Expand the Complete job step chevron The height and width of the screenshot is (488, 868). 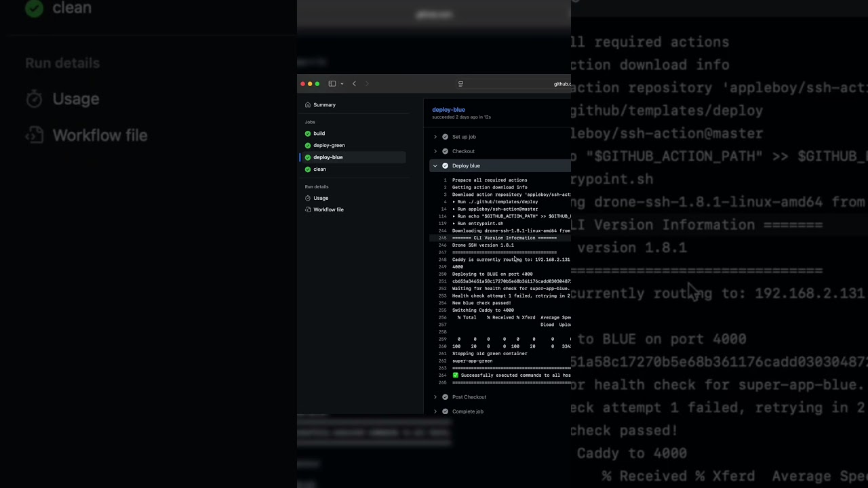(x=435, y=411)
